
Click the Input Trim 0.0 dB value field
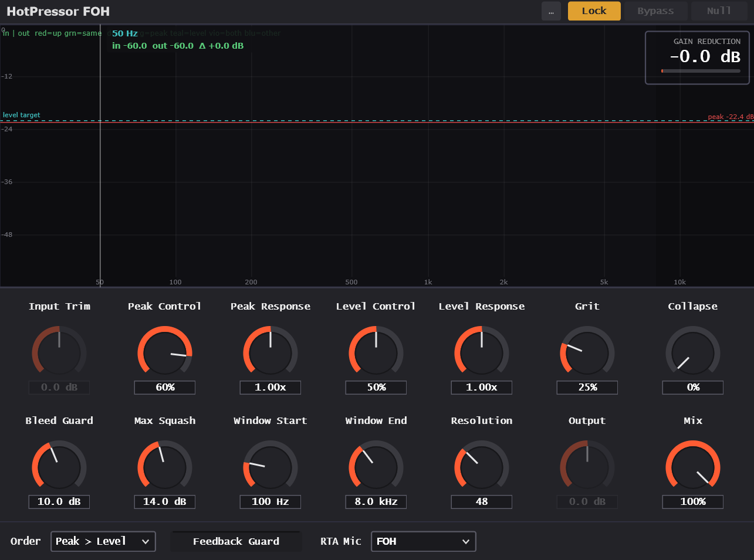tap(59, 387)
